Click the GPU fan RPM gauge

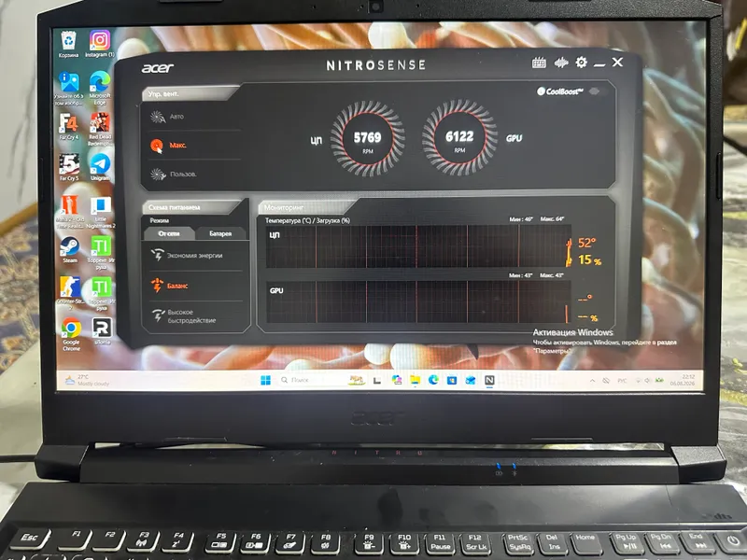[459, 137]
